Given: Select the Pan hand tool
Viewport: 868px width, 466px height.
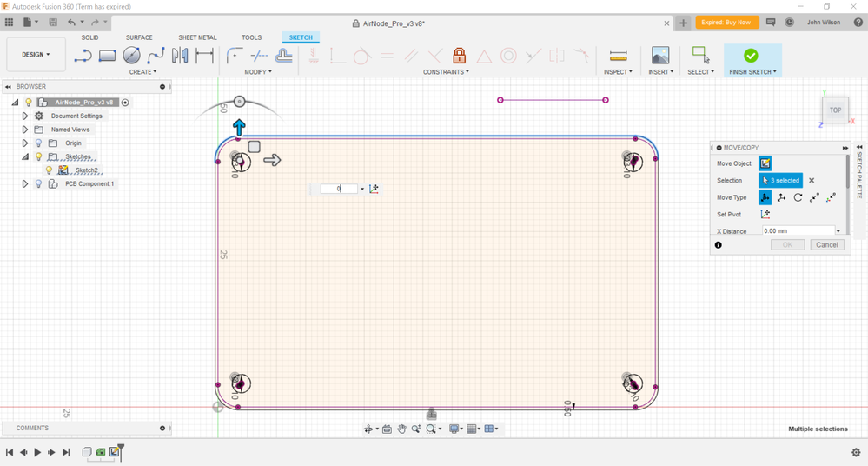Looking at the screenshot, I should coord(401,429).
